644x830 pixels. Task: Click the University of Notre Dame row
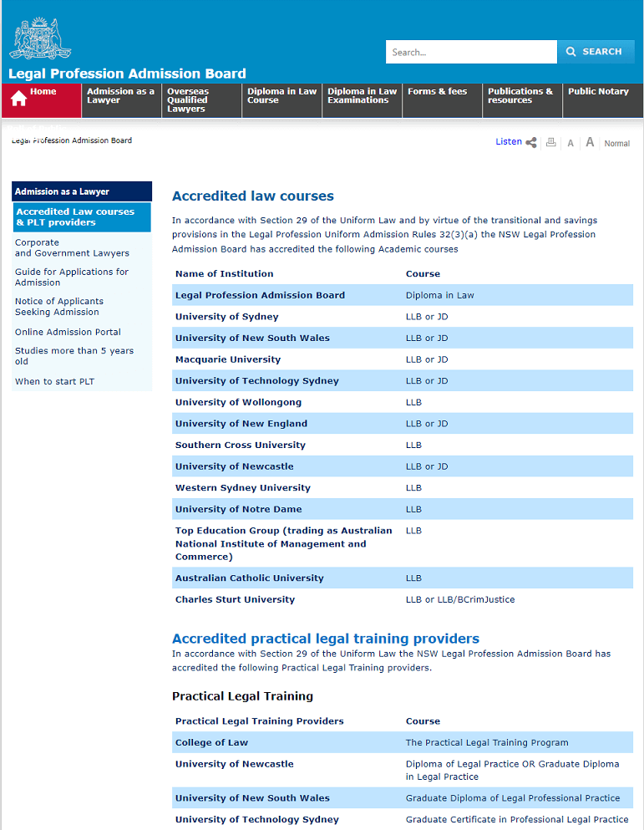[402, 509]
